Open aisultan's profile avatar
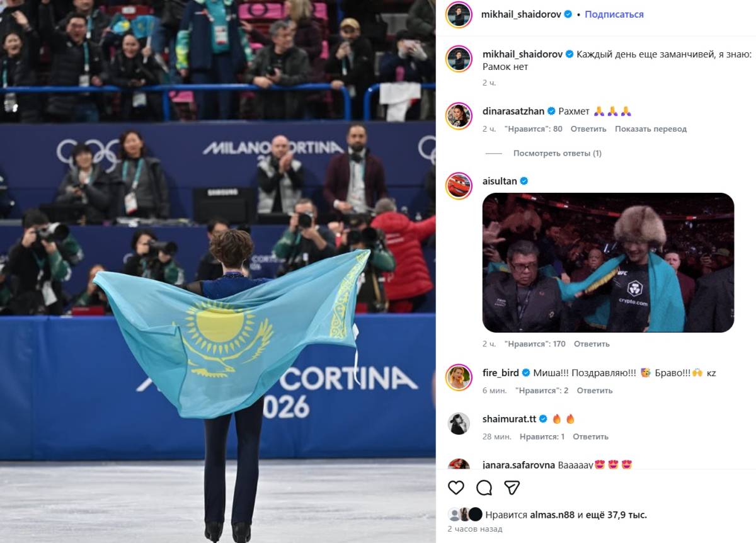Image resolution: width=756 pixels, height=543 pixels. [x=459, y=185]
